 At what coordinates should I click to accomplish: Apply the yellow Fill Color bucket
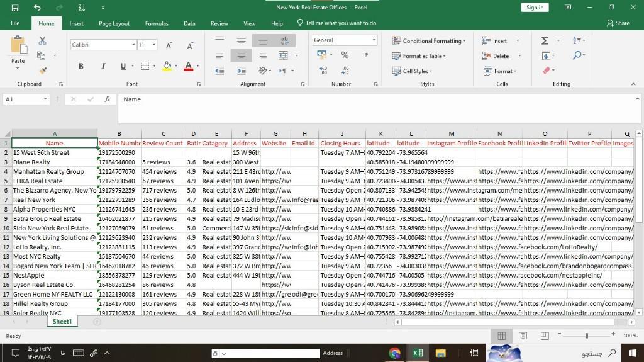167,66
